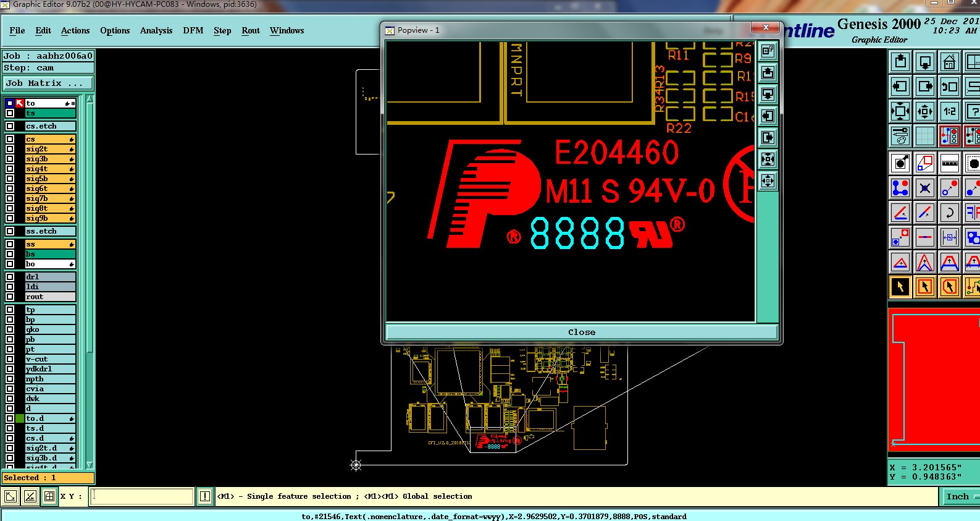This screenshot has width=980, height=521.
Task: Zoom in inside the Popview window
Action: tap(768, 159)
